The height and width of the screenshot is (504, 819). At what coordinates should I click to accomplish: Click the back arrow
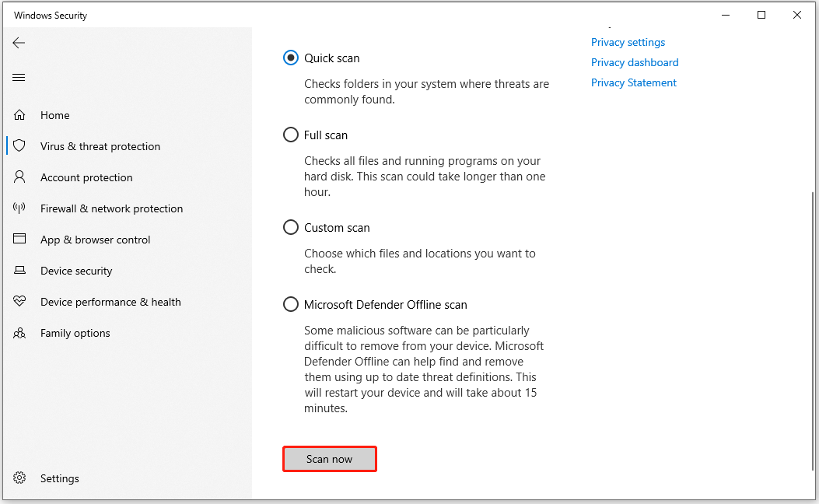[19, 43]
